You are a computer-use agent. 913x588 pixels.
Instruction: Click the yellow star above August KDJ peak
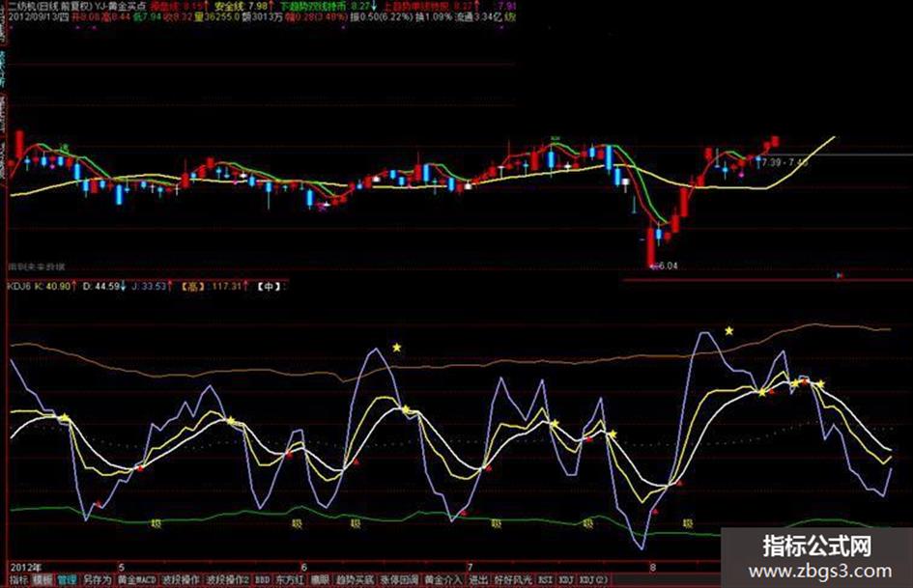[x=729, y=330]
